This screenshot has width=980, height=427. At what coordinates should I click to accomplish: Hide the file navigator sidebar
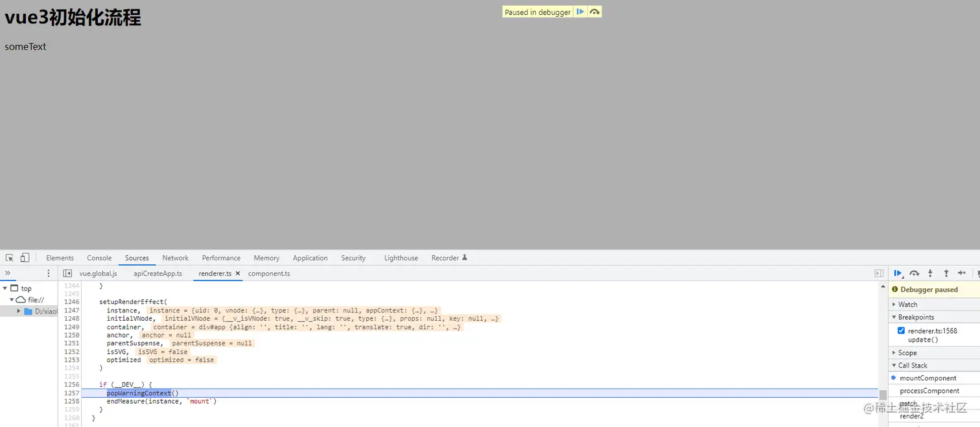click(x=67, y=273)
